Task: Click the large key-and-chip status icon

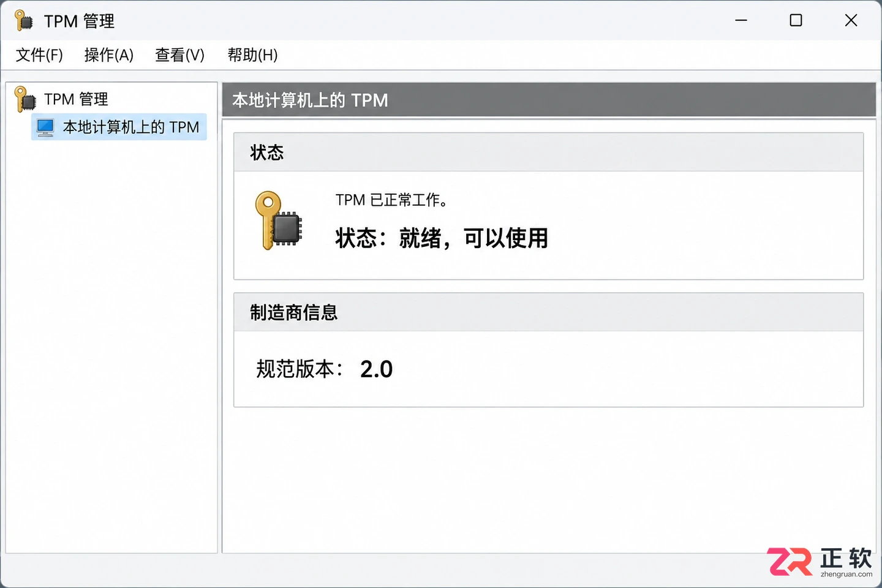Action: pyautogui.click(x=279, y=221)
